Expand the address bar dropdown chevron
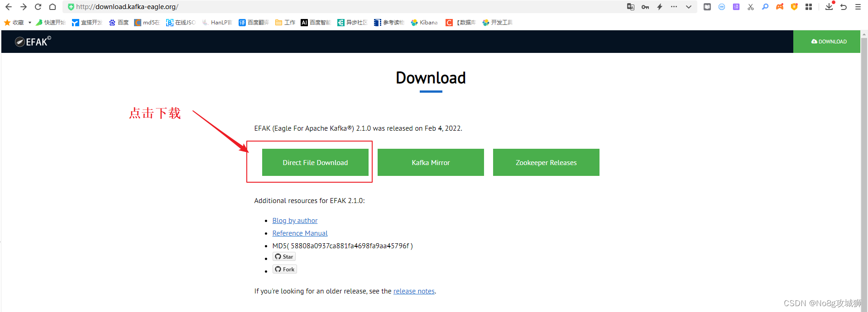 [x=689, y=7]
